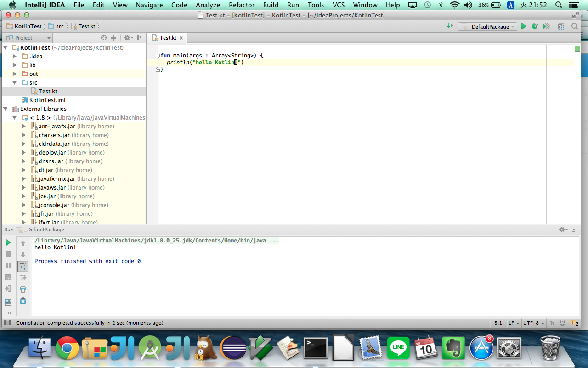This screenshot has height=368, width=588.
Task: Open the File menu
Action: pyautogui.click(x=79, y=5)
